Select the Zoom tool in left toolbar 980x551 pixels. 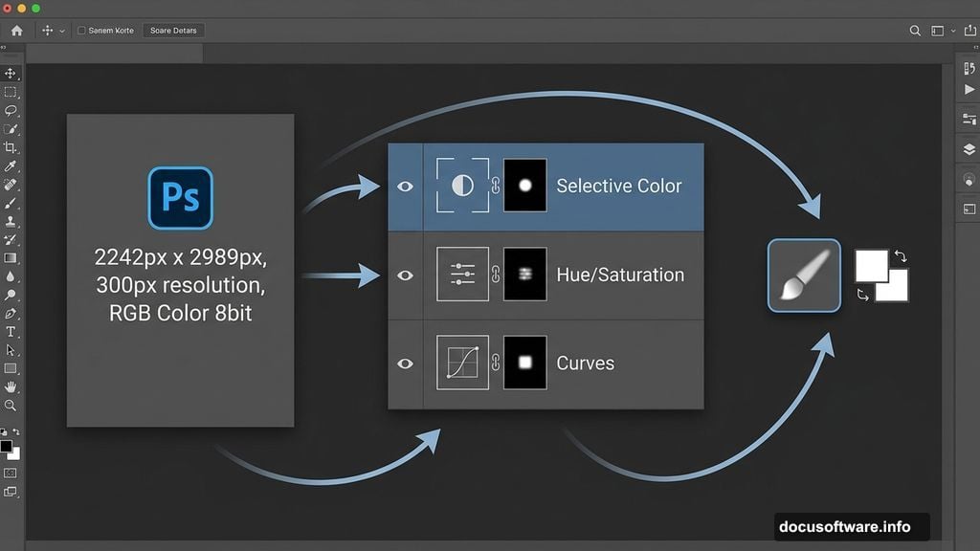(11, 405)
